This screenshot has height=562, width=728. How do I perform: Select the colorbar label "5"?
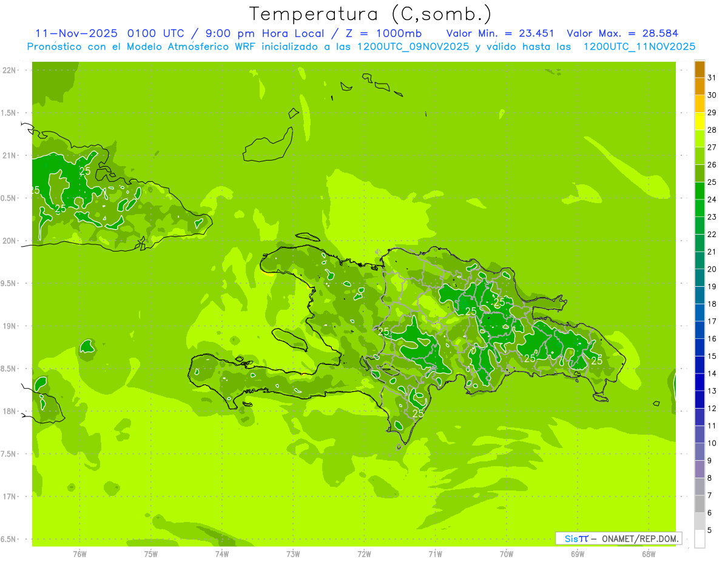coord(709,530)
